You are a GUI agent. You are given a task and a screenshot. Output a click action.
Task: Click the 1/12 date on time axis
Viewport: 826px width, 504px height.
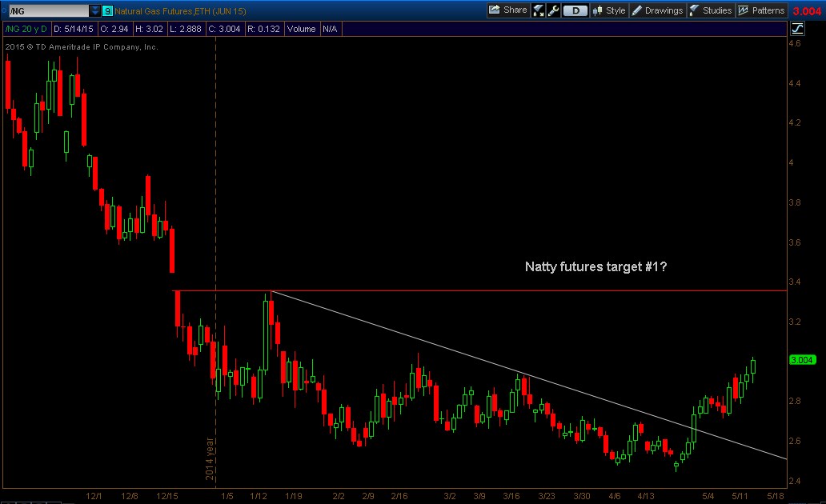(259, 496)
